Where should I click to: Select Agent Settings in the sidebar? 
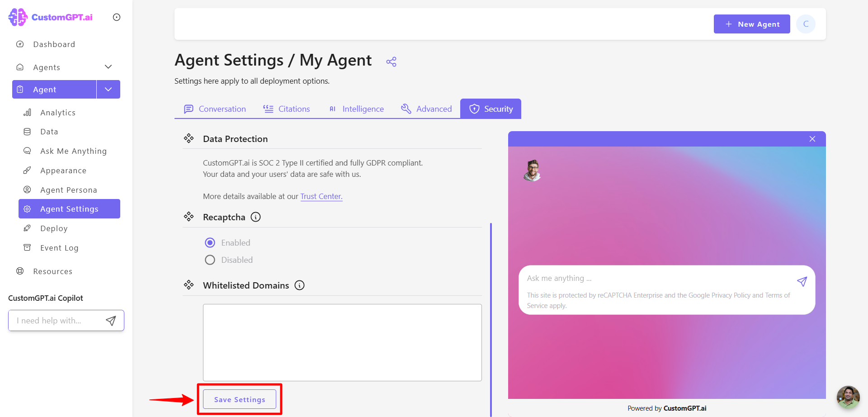(x=69, y=209)
